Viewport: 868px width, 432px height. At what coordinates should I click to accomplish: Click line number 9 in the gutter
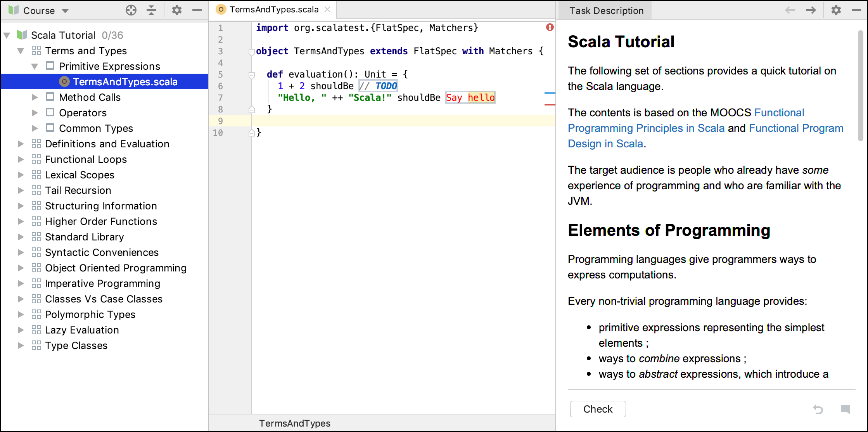220,121
